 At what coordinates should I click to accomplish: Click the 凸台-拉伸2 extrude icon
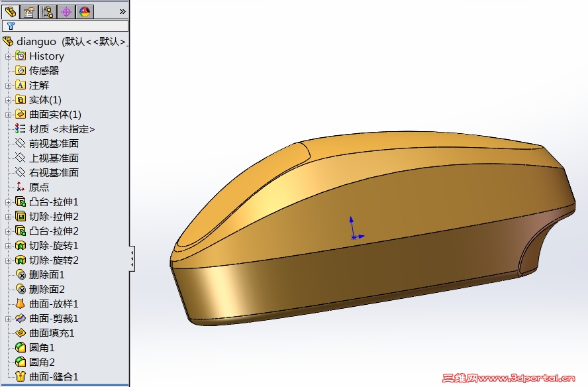(21, 231)
